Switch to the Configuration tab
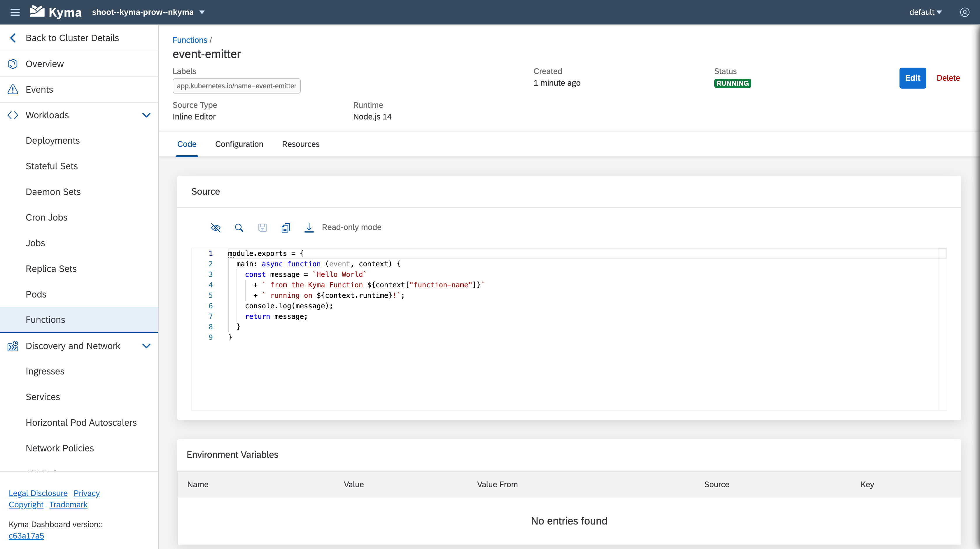 239,144
